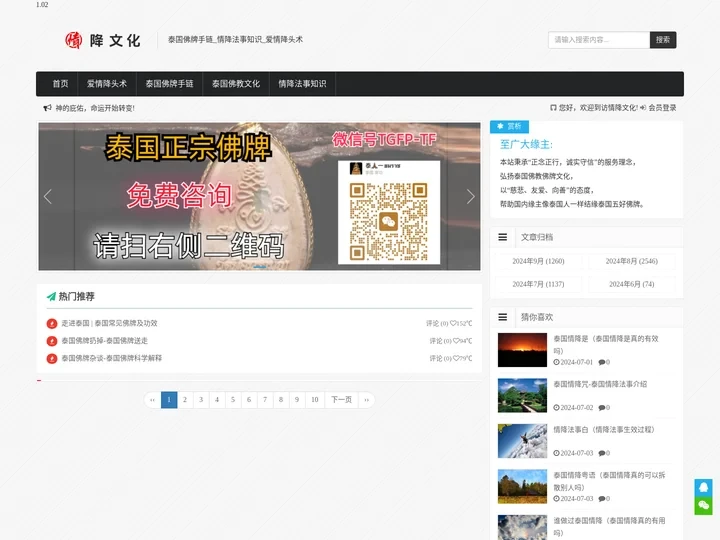
Task: Click the megaphone announcement icon
Action: click(x=47, y=108)
